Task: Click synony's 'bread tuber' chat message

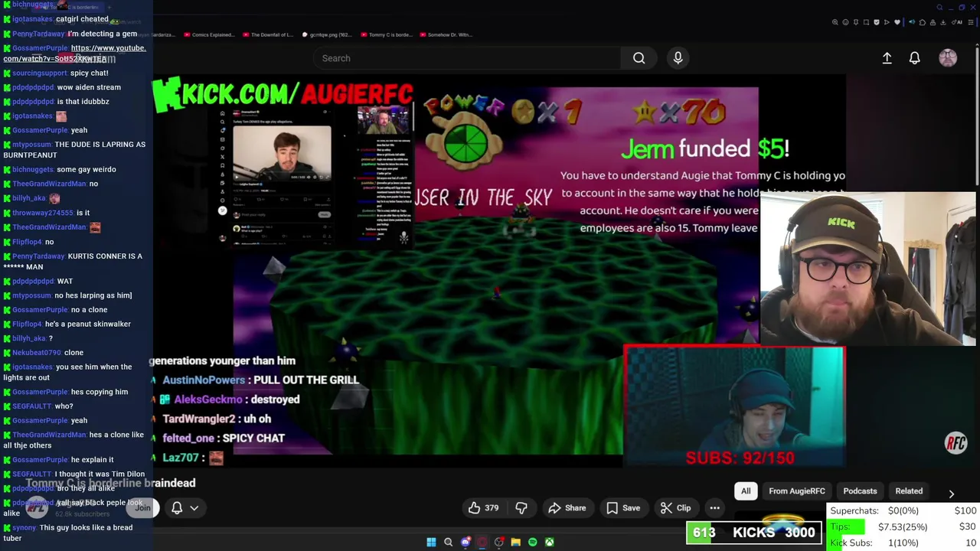Action: pos(67,533)
